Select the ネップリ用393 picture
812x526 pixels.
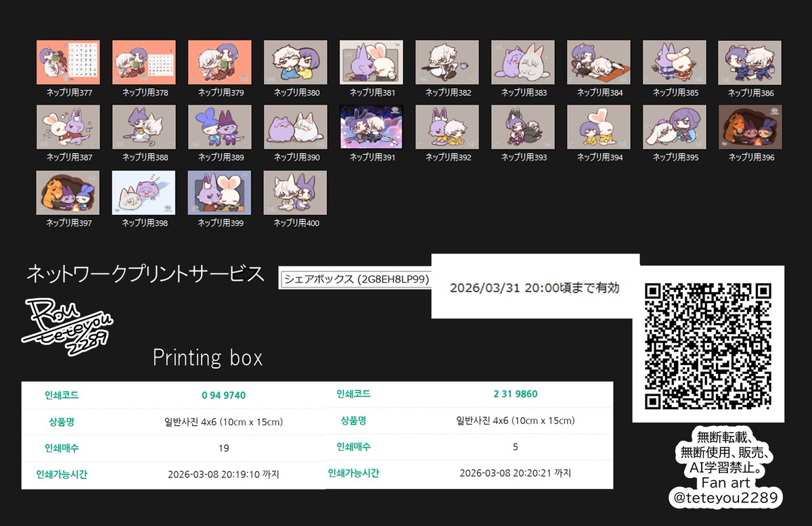pyautogui.click(x=523, y=127)
